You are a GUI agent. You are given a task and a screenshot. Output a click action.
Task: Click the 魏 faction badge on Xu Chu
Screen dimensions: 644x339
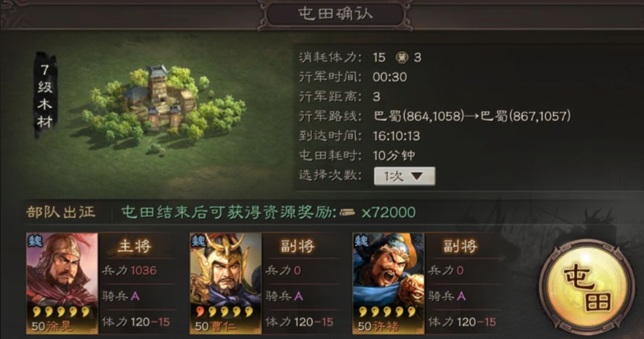(361, 241)
